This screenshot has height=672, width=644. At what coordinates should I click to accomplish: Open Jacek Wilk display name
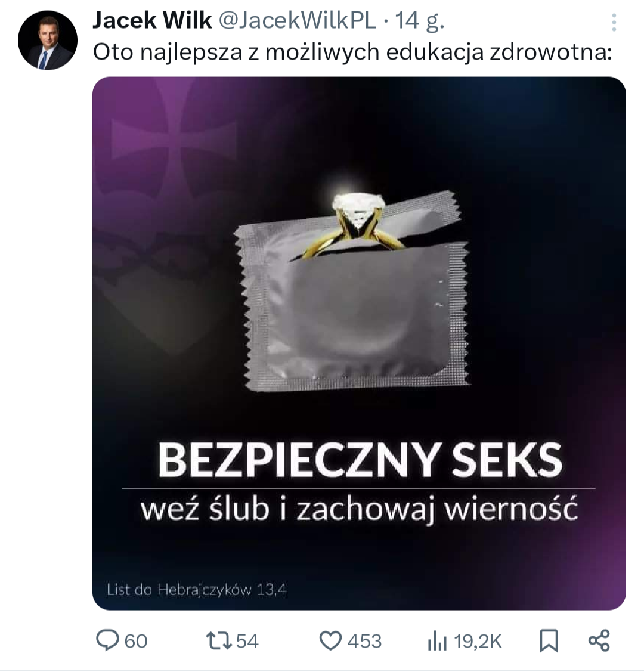[152, 20]
